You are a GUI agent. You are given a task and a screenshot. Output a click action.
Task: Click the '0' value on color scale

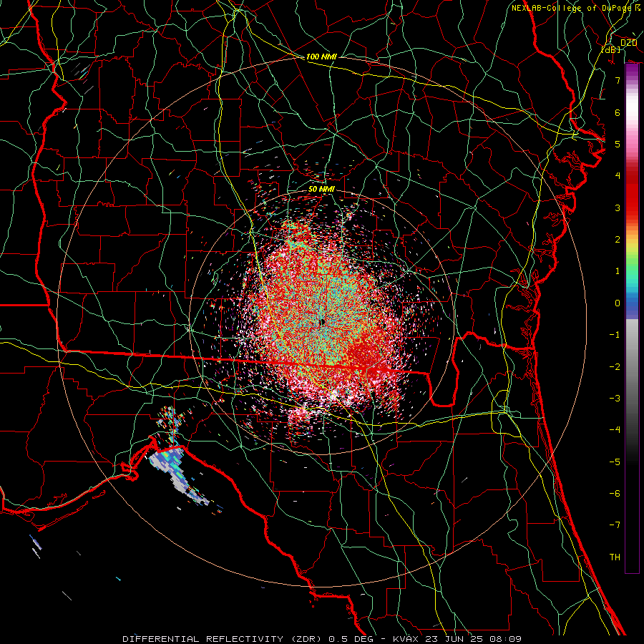618,303
